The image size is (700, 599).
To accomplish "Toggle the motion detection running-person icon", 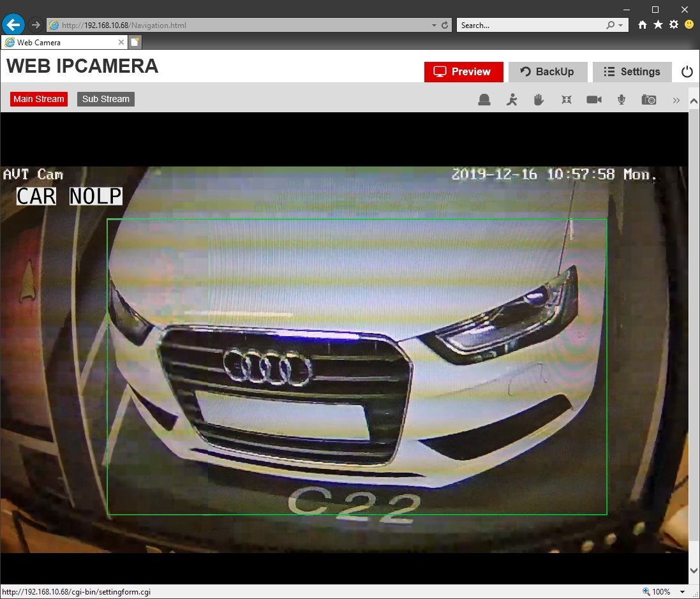I will pyautogui.click(x=512, y=100).
